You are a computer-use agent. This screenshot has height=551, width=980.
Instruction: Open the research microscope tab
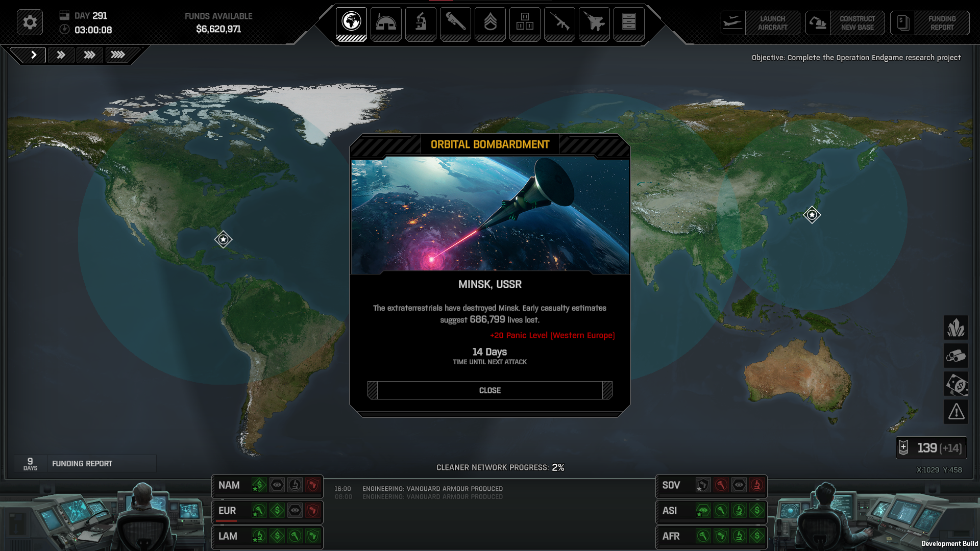(x=421, y=23)
